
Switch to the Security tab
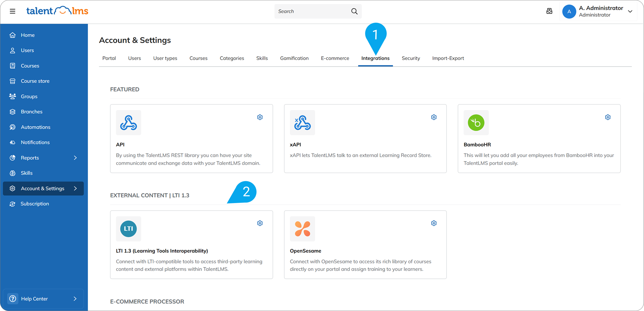411,58
